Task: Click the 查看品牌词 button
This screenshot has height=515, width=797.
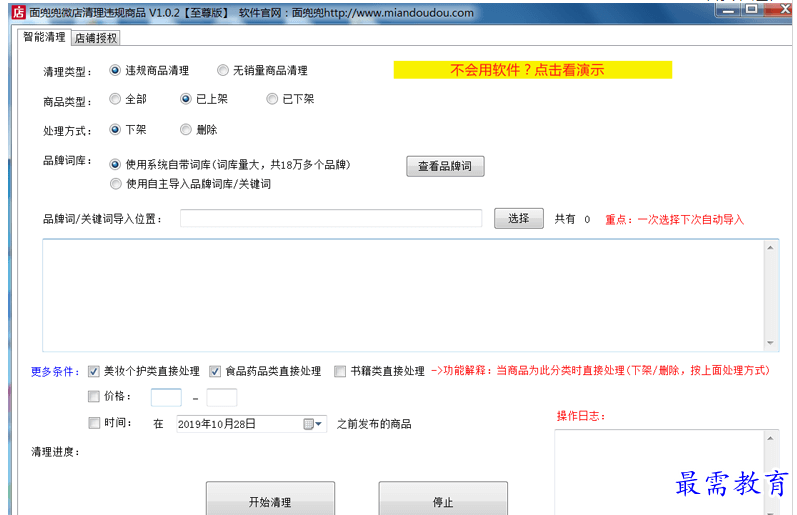Action: [x=445, y=166]
